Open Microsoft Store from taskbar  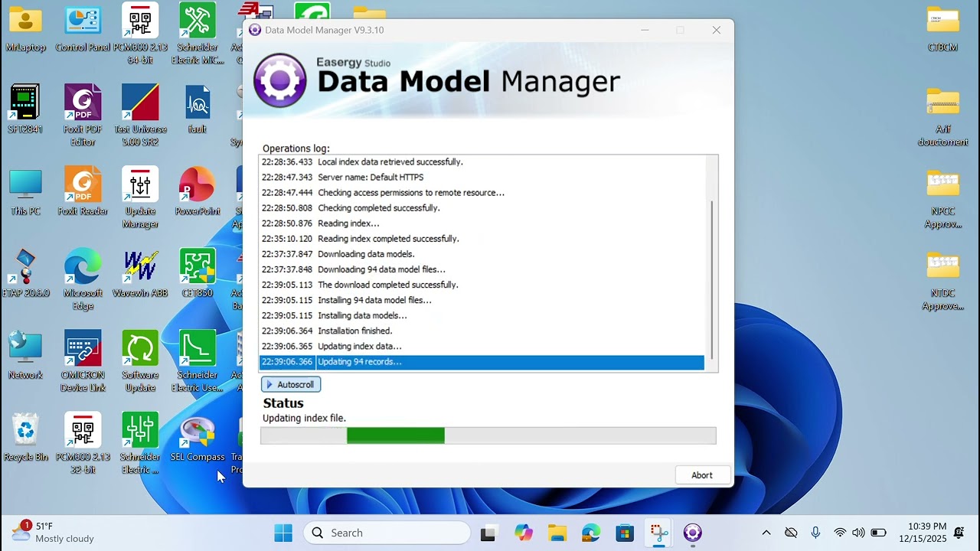[x=625, y=533]
